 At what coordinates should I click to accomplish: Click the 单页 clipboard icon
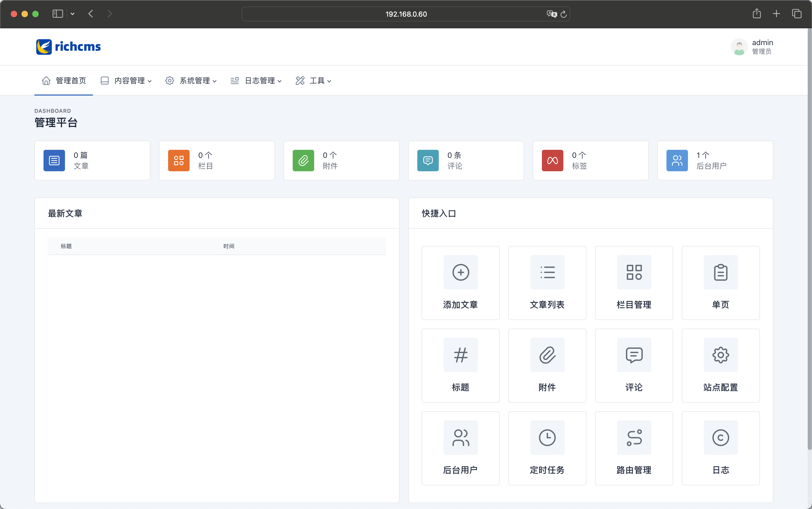pyautogui.click(x=720, y=272)
